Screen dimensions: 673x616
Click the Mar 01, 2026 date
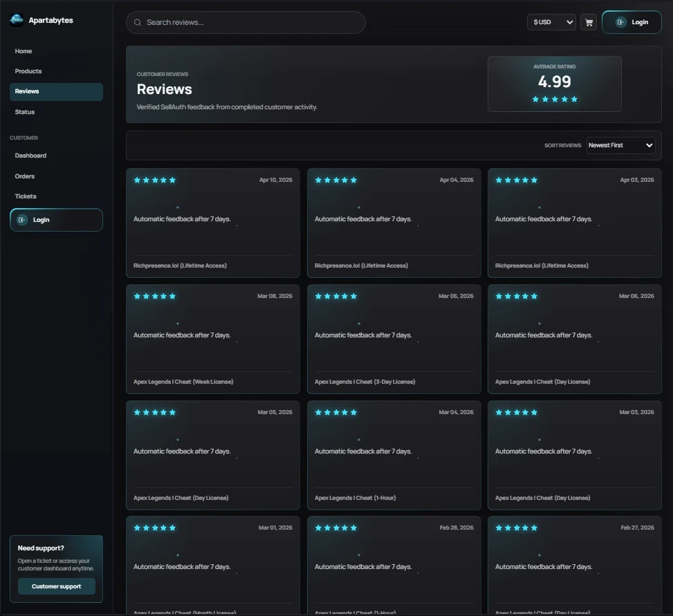275,528
